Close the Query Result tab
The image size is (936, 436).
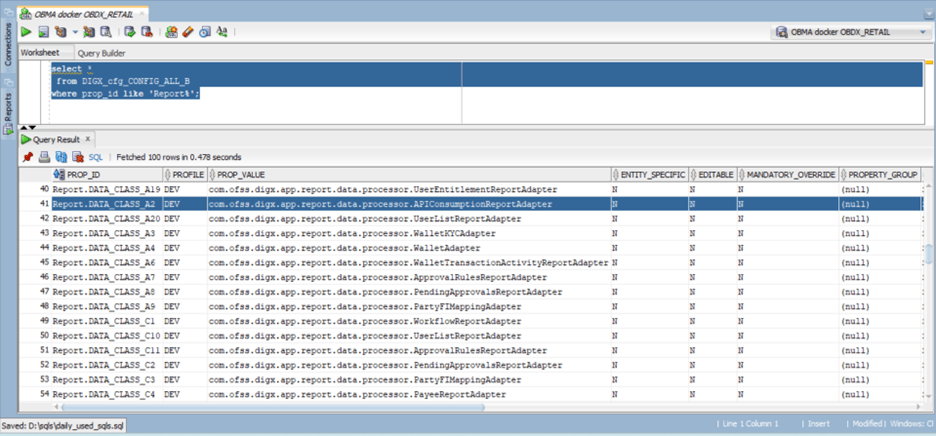click(87, 139)
